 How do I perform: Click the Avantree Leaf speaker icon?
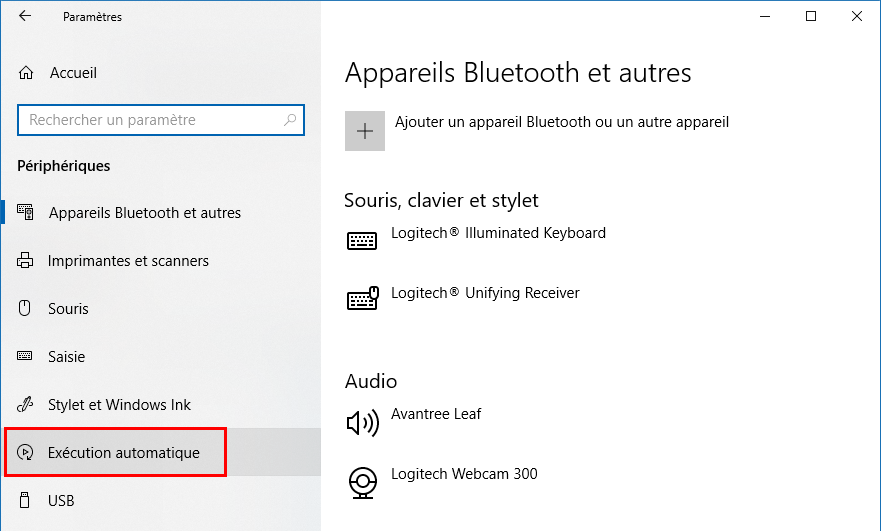pyautogui.click(x=362, y=423)
